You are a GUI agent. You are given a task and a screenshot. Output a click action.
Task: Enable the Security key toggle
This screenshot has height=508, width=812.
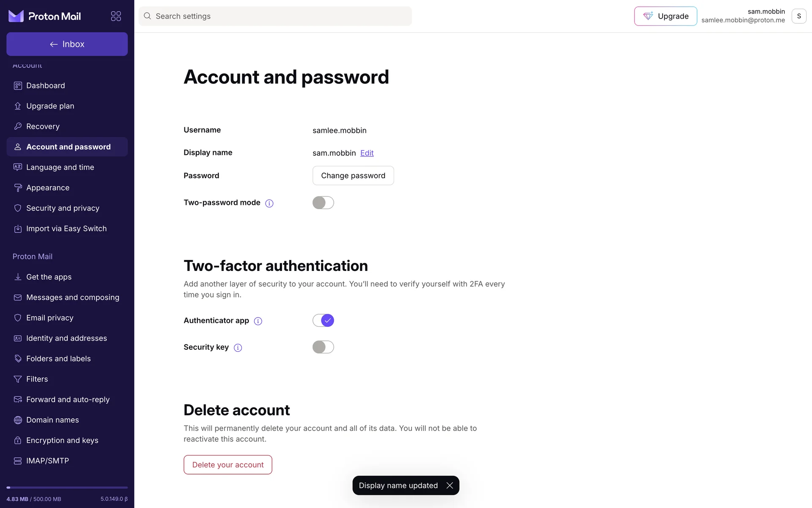[323, 347]
